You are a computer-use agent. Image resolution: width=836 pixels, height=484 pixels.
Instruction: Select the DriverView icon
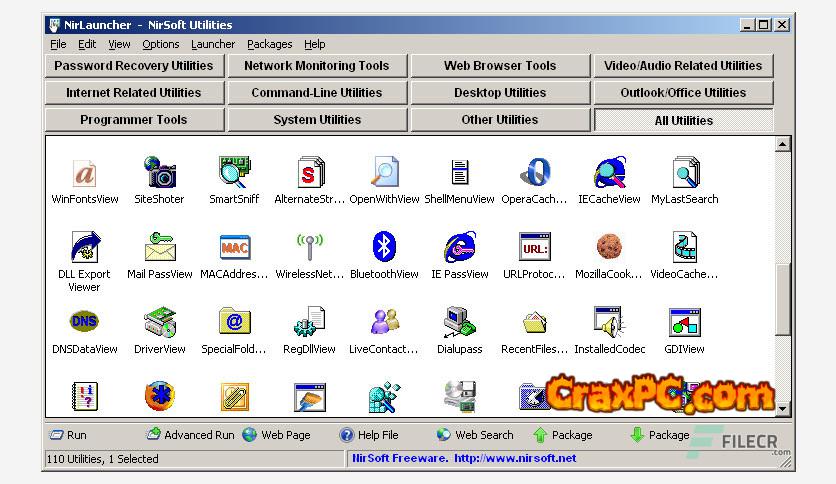pyautogui.click(x=159, y=322)
